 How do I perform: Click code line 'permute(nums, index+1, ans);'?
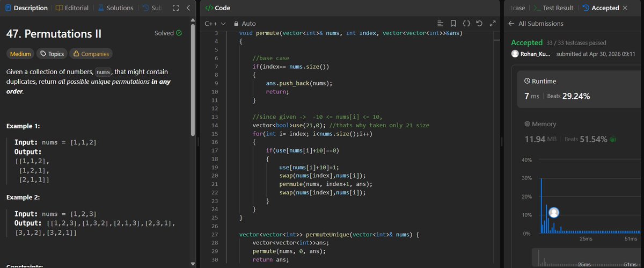[x=326, y=184]
